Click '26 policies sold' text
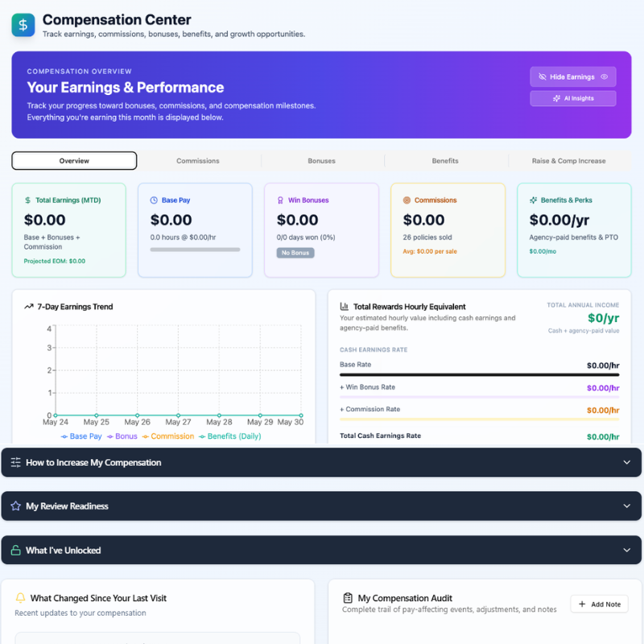644x644 pixels. click(x=427, y=237)
